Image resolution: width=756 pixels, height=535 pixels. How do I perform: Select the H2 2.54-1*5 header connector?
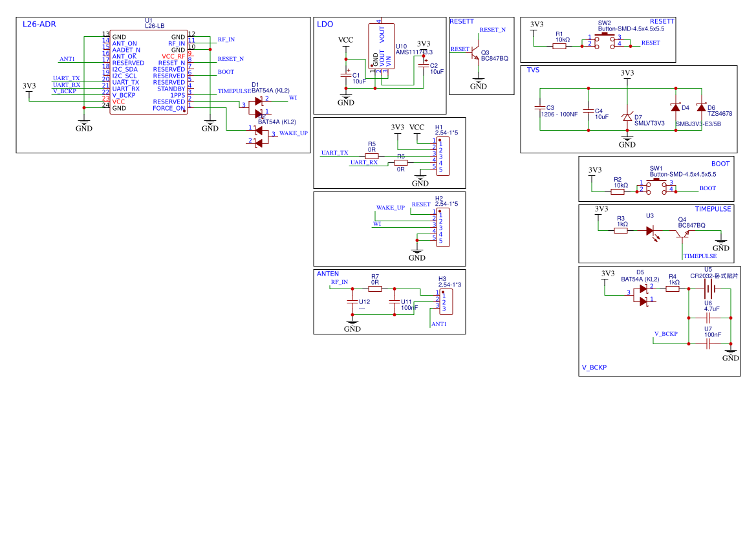(442, 228)
